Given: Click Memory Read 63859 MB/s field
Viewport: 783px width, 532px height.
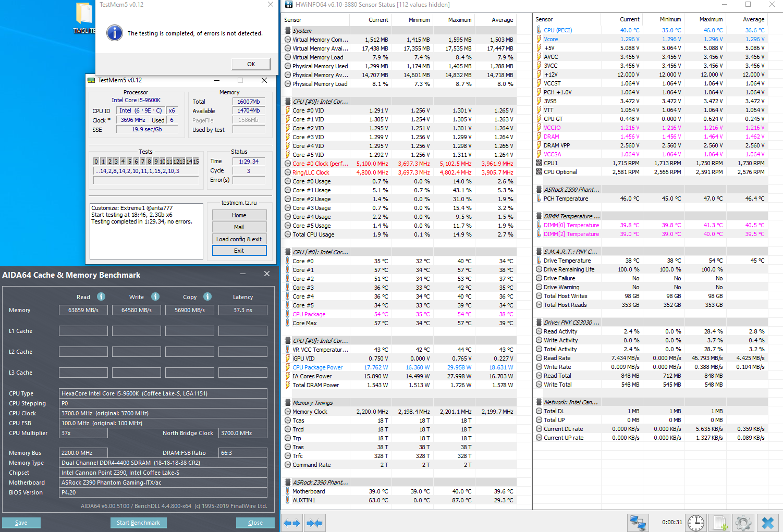Looking at the screenshot, I should click(x=83, y=310).
